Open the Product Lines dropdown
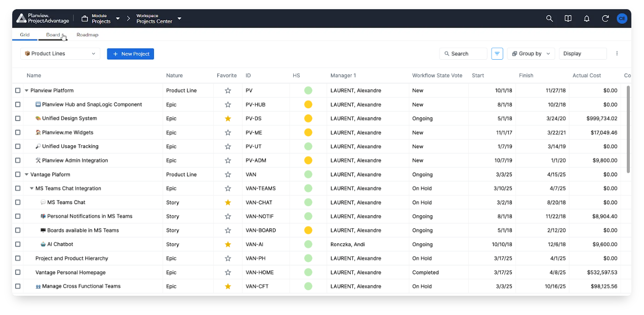The width and height of the screenshot is (644, 315). (60, 54)
